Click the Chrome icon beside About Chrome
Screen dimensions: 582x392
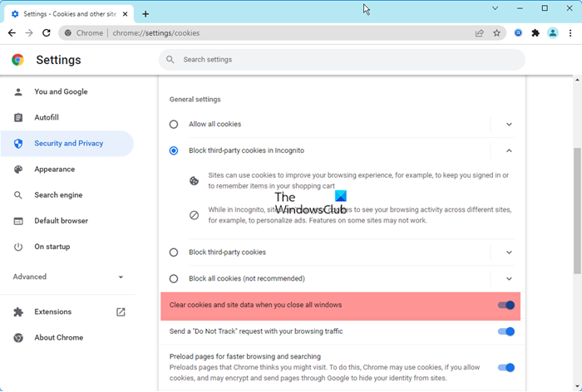click(x=17, y=338)
